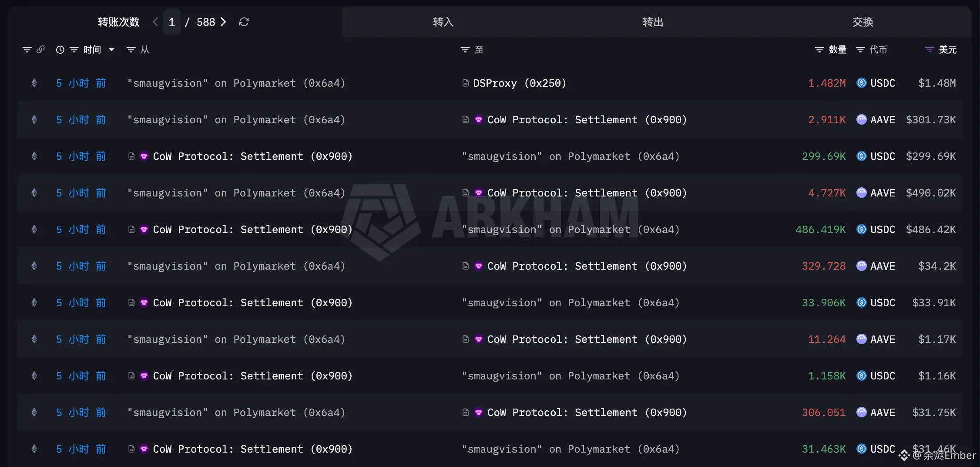Click Ethereum icon on DSProxy transfer row
The width and height of the screenshot is (980, 467).
[34, 83]
